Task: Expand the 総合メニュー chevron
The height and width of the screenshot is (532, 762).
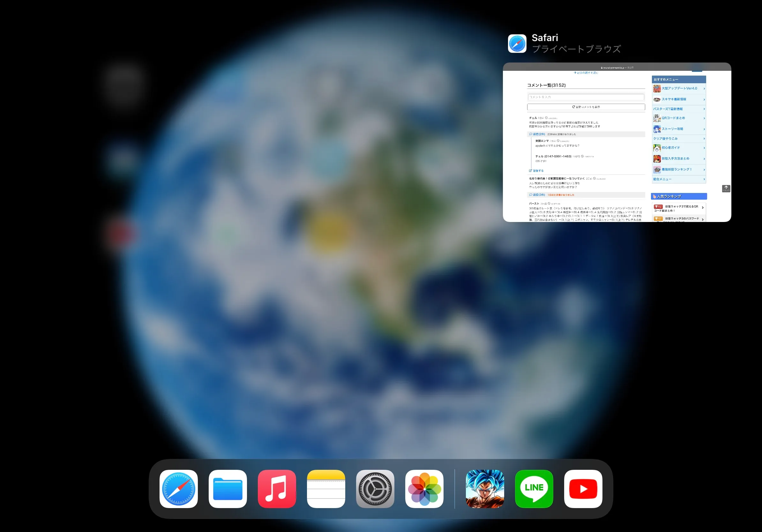Action: click(x=704, y=180)
